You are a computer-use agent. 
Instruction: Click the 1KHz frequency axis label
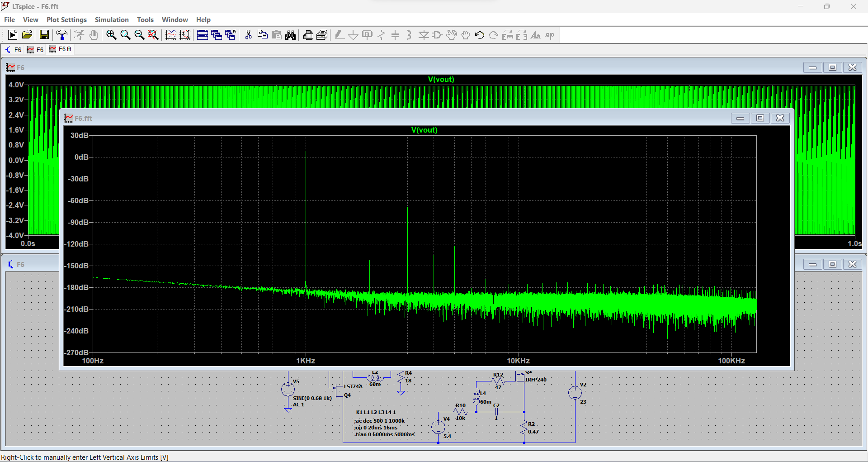pos(306,361)
